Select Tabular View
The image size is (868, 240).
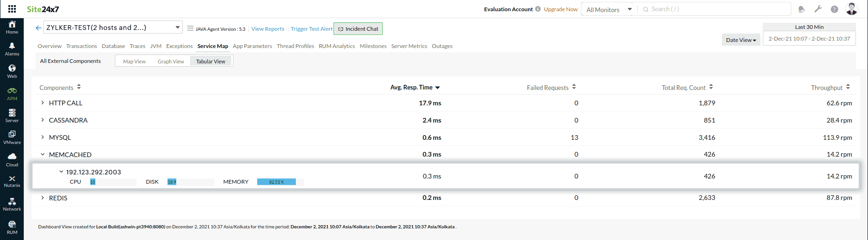click(211, 62)
